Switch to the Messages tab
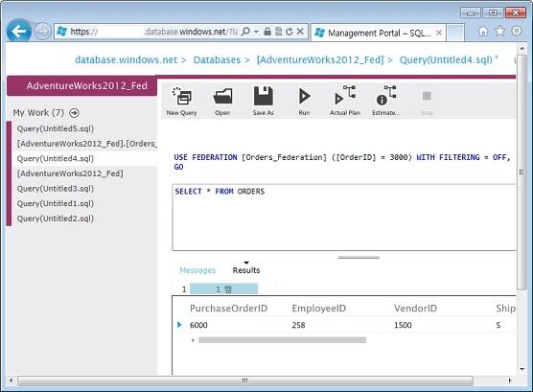The image size is (533, 392). pos(197,270)
